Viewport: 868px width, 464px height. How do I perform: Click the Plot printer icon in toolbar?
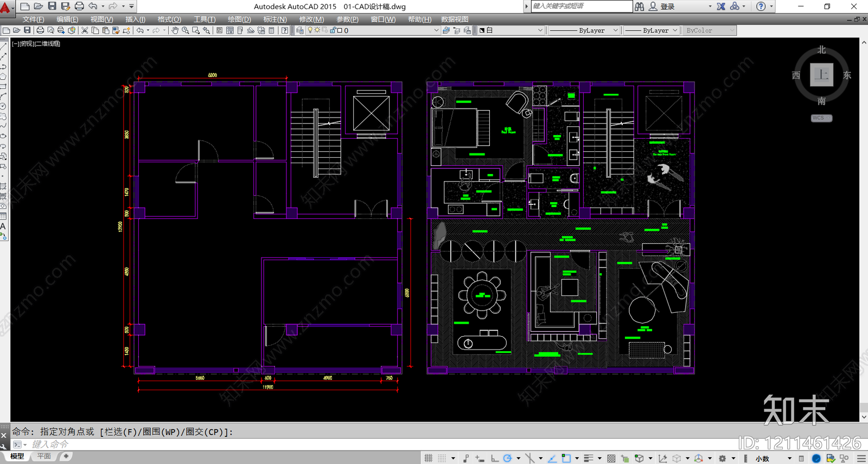point(40,30)
